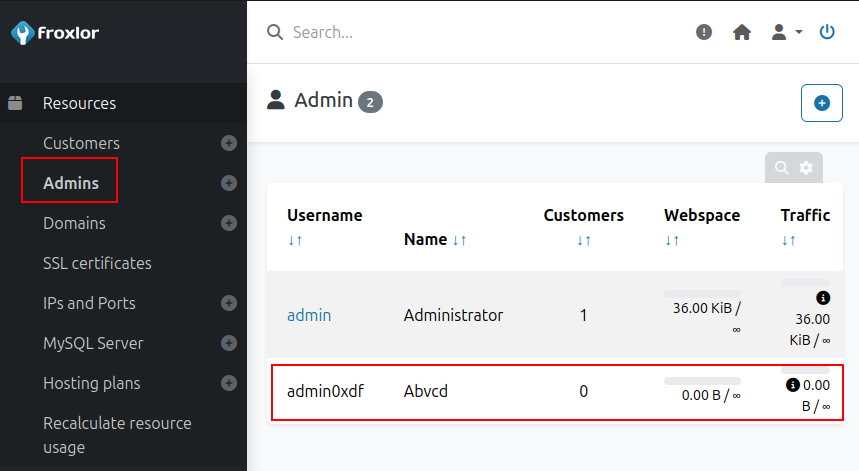Open table settings gear icon
The height and width of the screenshot is (471, 859).
pyautogui.click(x=806, y=168)
